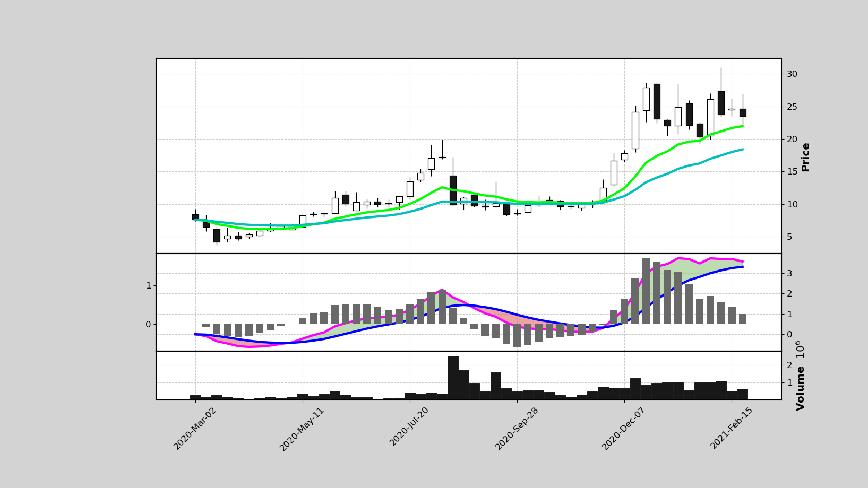This screenshot has height=488, width=868.
Task: Select the 10 tick on Price axis
Action: tap(792, 204)
